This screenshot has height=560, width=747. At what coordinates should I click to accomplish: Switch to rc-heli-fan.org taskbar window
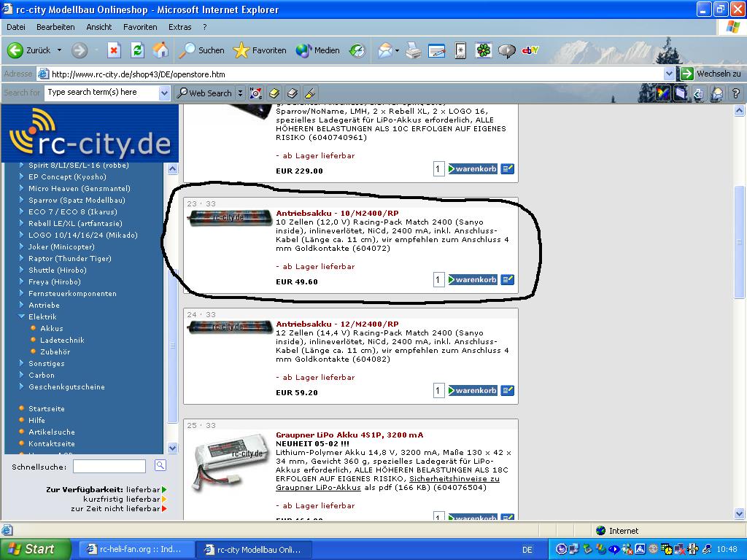[136, 549]
